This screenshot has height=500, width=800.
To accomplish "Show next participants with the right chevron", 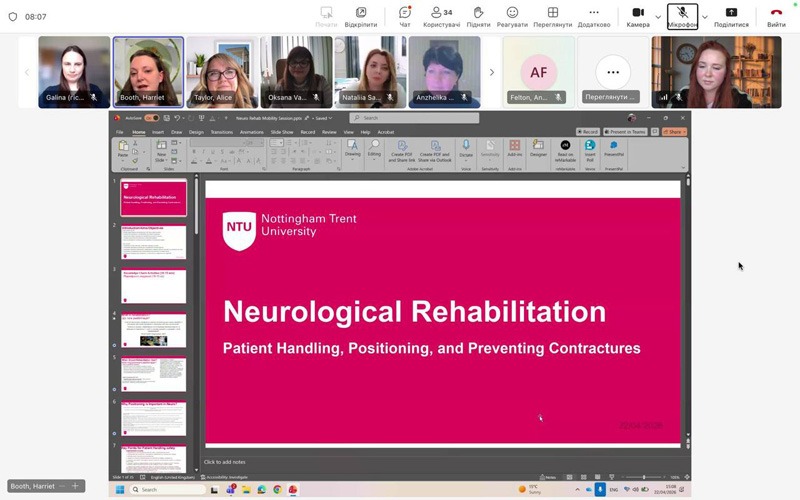I will pos(491,72).
